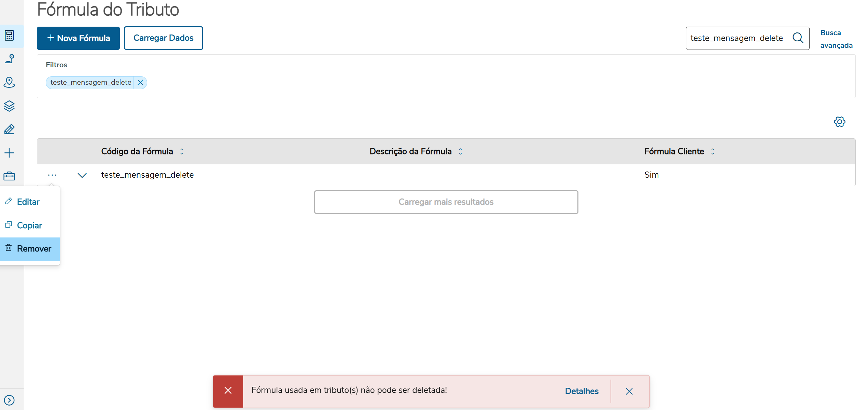
Task: Click the pencil ruler sidebar icon
Action: pyautogui.click(x=9, y=129)
